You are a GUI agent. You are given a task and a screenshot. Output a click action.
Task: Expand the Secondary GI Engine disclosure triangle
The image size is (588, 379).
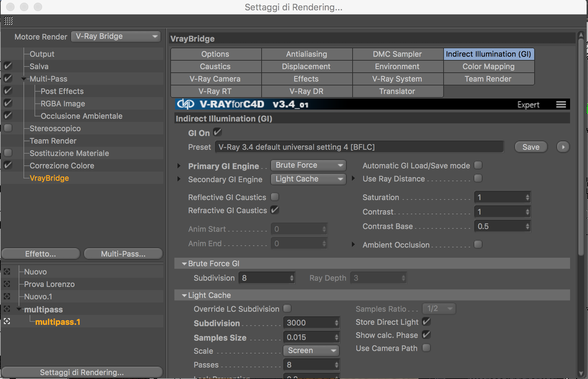coord(179,179)
